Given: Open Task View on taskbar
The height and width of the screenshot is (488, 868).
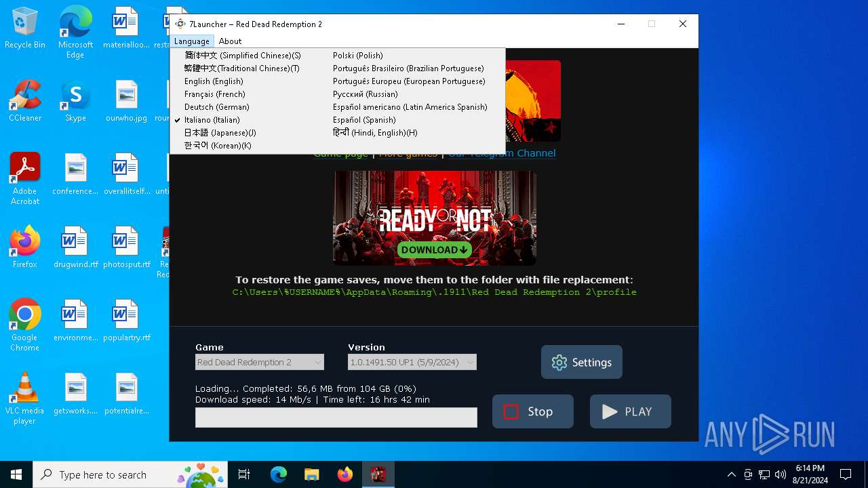Looking at the screenshot, I should tap(244, 474).
